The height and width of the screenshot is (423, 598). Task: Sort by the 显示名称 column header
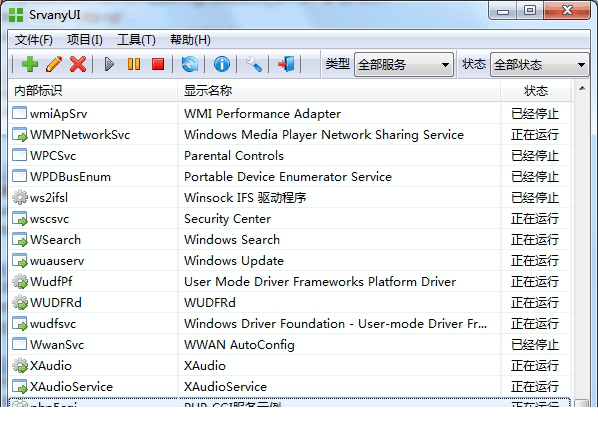[339, 91]
